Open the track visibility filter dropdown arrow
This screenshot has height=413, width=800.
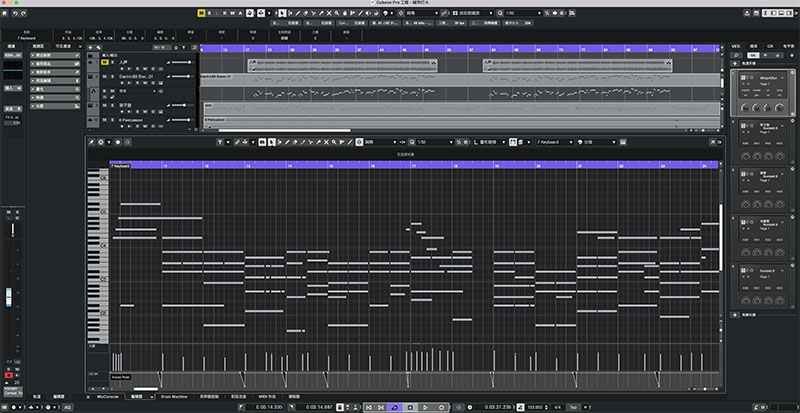coord(184,47)
